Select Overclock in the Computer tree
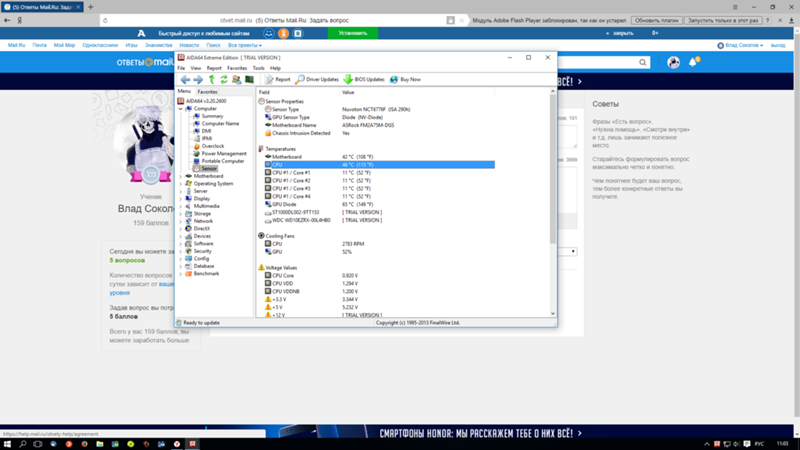Screen dimensions: 800x450 (213, 146)
